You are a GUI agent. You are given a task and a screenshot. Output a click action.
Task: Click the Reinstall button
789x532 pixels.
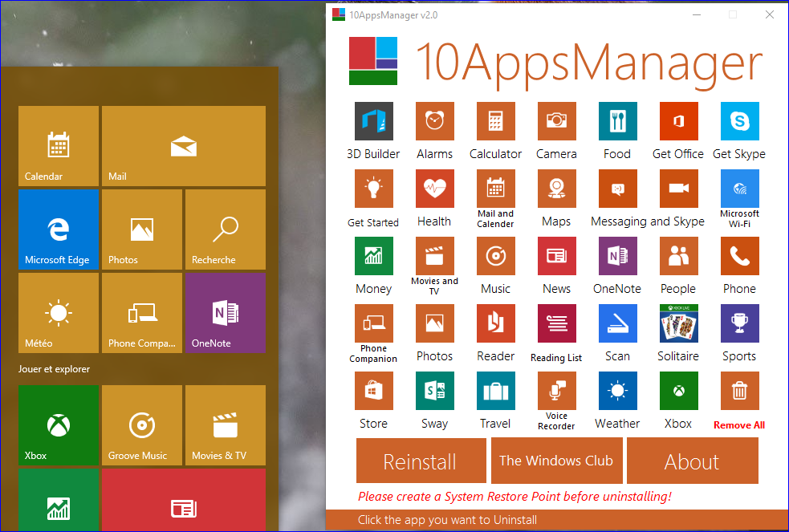(421, 461)
